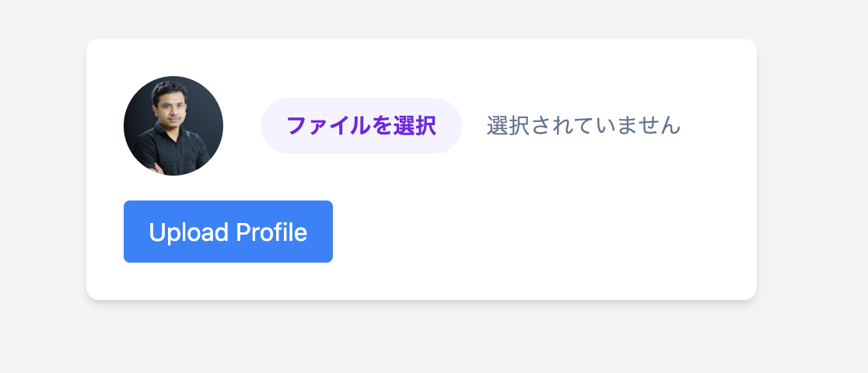
Task: Click the Upload Profile button
Action: pos(228,232)
